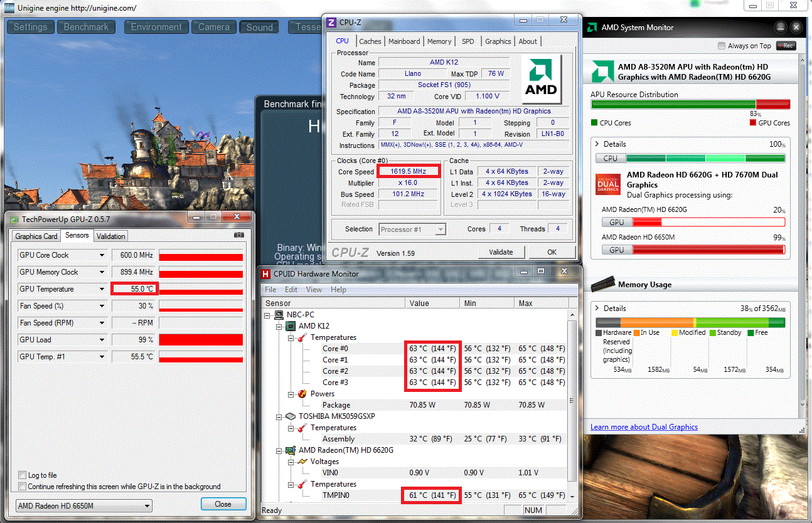
Task: Enable Log to file in GPU-Z
Action: click(23, 475)
